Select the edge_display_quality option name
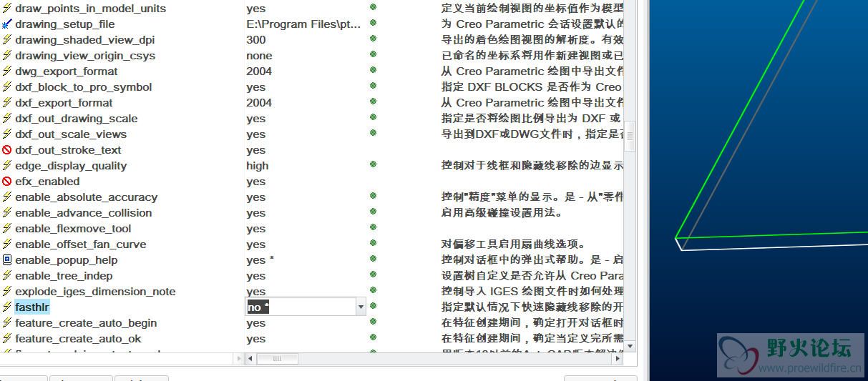This screenshot has width=868, height=381. tap(71, 166)
